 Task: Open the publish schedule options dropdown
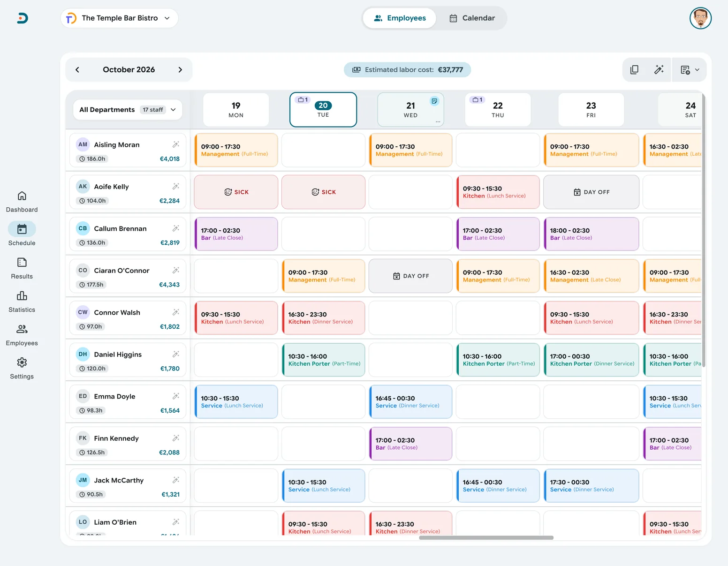click(690, 70)
